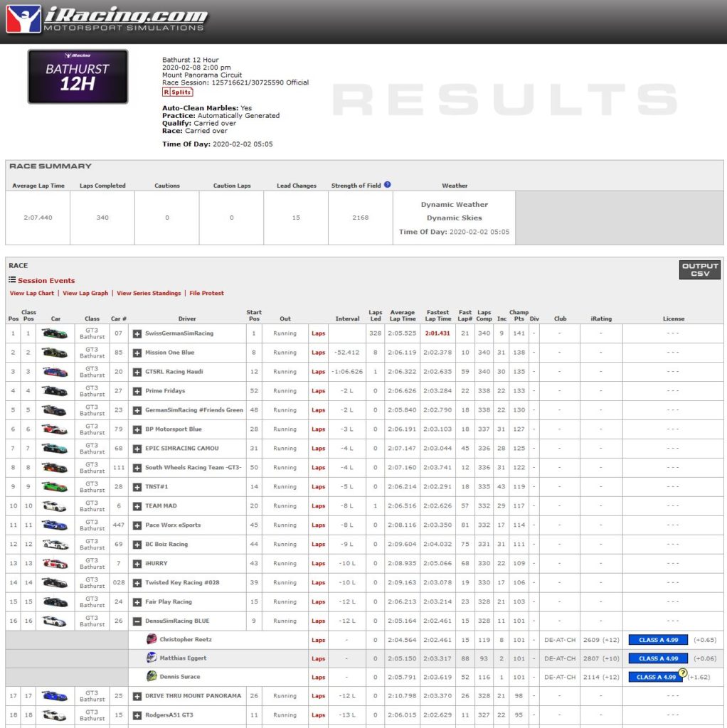This screenshot has height=728, width=727.
Task: Click Matthias Eggert helmet icon
Action: [x=152, y=658]
